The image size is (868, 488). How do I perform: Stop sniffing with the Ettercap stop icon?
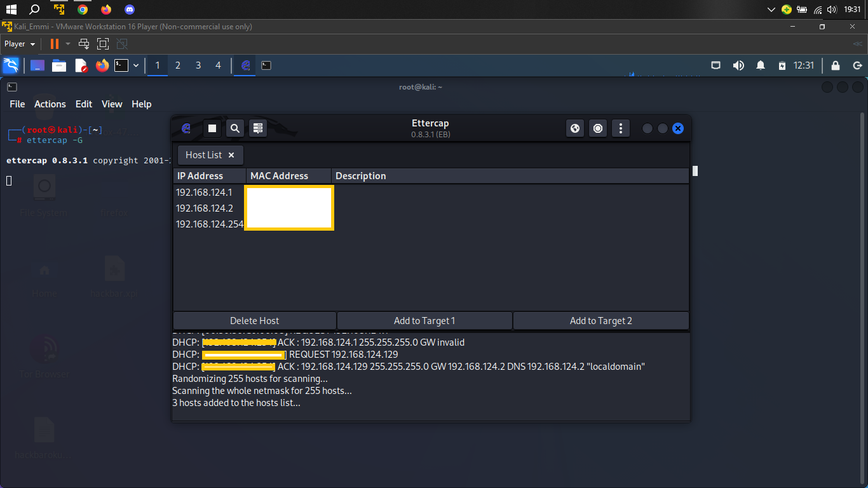pyautogui.click(x=212, y=128)
